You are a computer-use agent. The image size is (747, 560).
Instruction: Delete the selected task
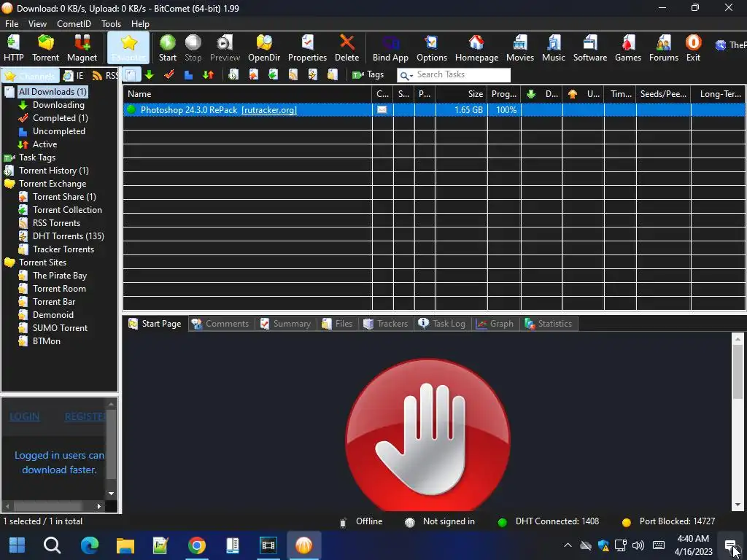(347, 48)
